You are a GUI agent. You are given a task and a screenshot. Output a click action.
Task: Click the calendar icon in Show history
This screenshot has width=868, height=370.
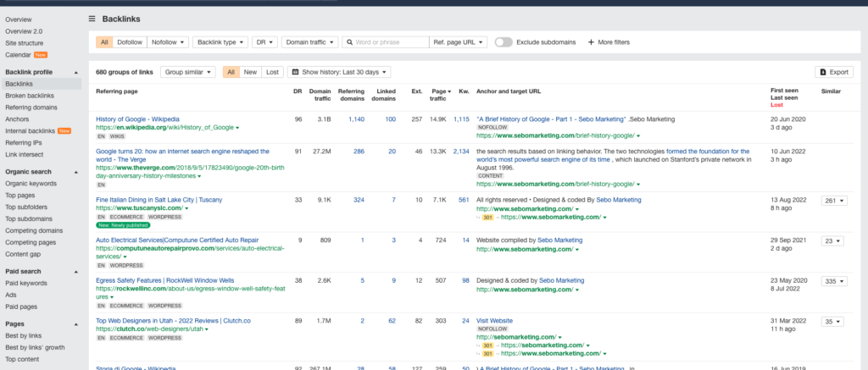[x=296, y=72]
